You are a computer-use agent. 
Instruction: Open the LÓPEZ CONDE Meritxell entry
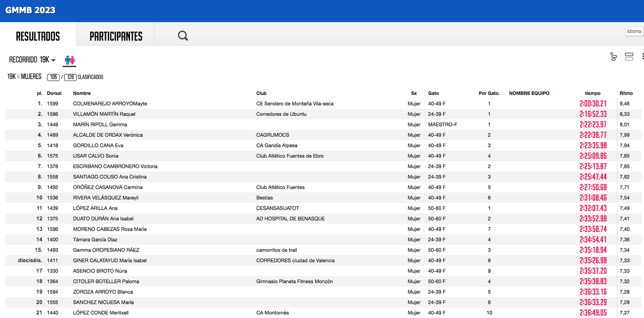[101, 313]
